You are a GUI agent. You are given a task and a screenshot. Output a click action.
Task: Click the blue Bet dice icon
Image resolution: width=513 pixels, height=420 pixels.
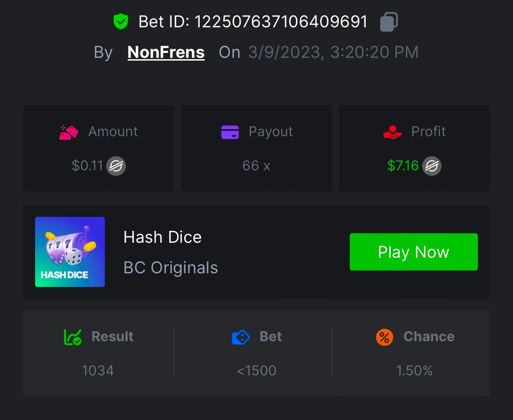point(241,337)
